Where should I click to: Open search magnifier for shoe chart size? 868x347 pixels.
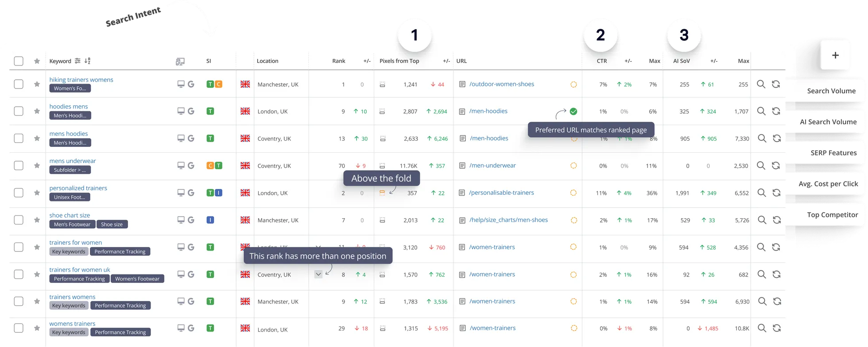[762, 220]
